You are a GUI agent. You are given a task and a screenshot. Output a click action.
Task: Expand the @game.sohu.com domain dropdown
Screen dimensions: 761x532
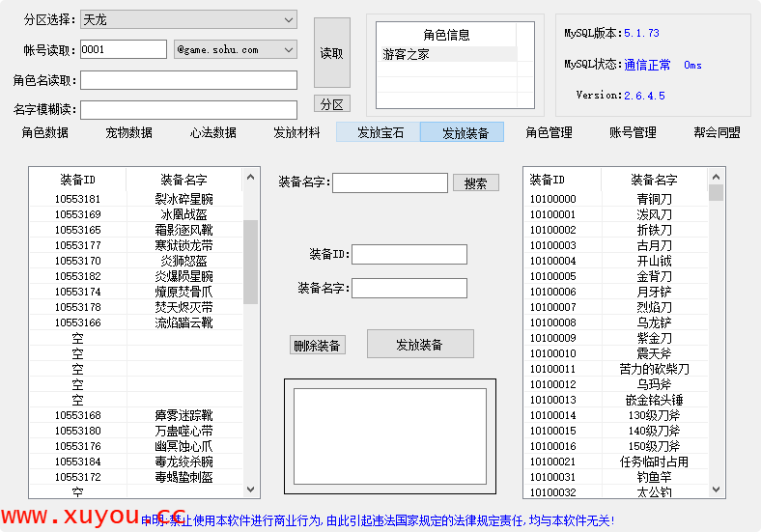[236, 49]
